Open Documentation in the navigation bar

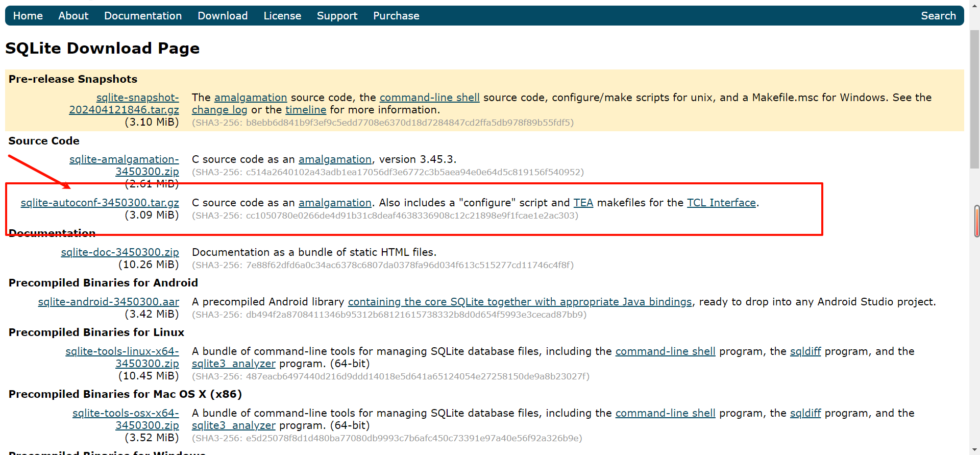(143, 16)
